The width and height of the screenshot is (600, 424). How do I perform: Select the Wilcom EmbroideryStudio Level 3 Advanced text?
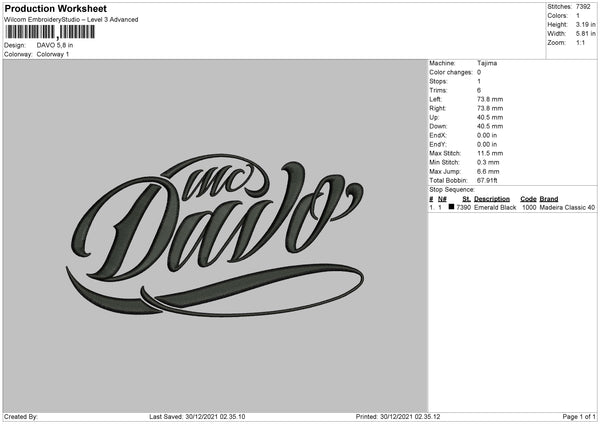pos(71,20)
